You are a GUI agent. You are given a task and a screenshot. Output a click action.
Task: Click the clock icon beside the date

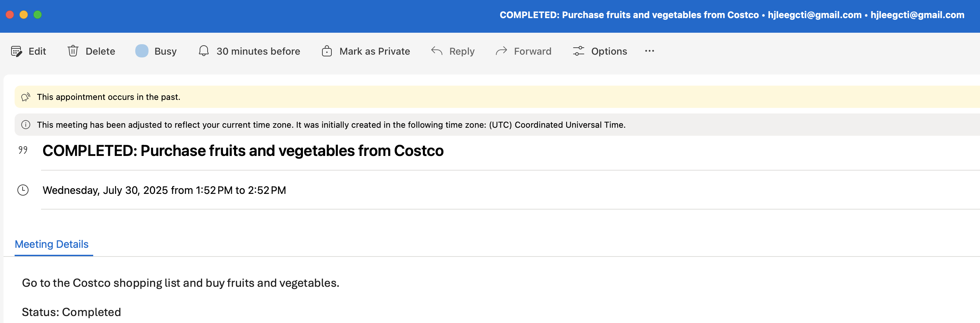pos(24,190)
